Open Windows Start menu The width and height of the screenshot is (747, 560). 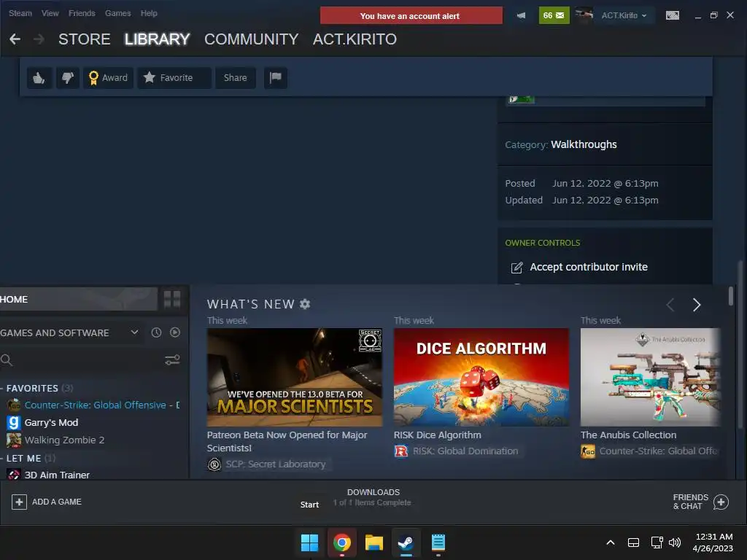(309, 542)
